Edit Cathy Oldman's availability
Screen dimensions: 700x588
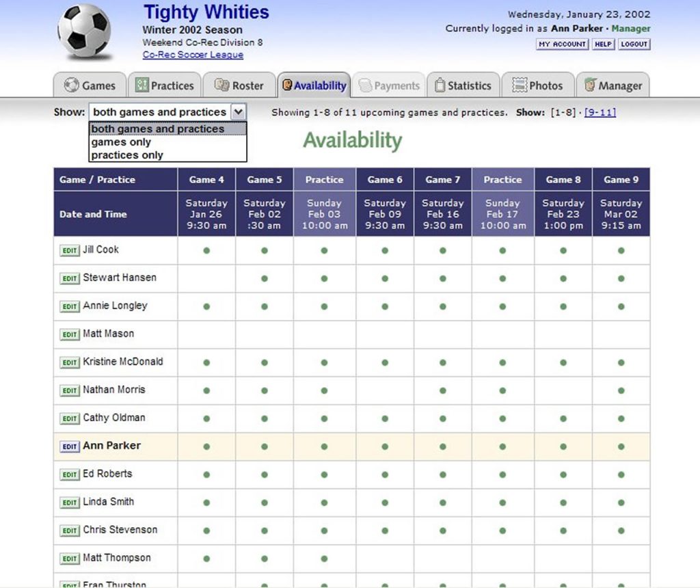point(70,418)
